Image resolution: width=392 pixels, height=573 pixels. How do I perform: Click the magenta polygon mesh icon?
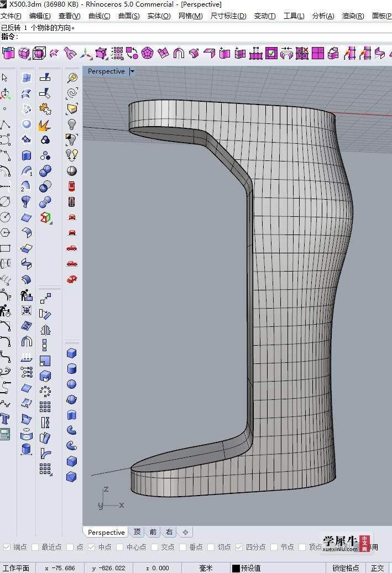point(148,53)
